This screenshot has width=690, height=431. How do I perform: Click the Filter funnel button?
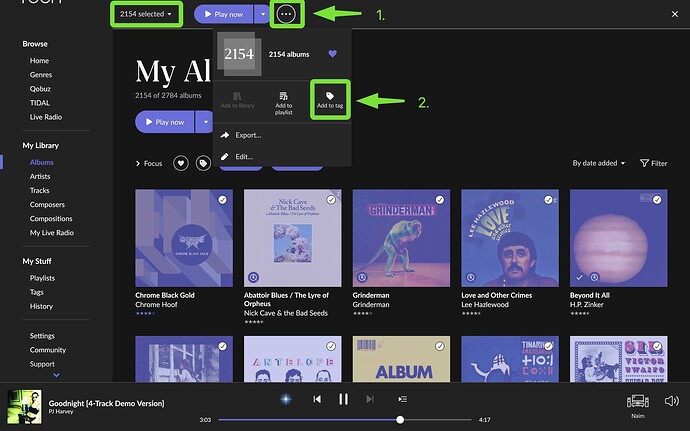[653, 163]
